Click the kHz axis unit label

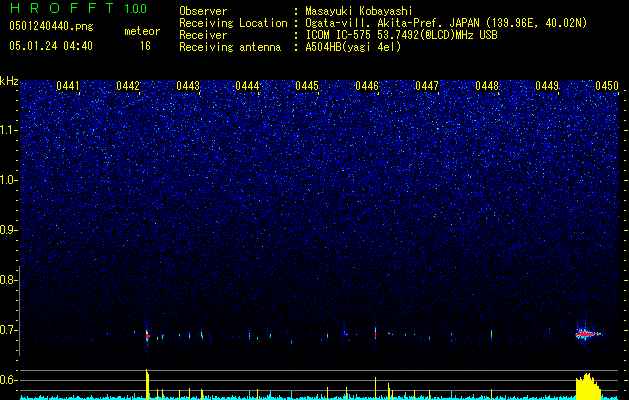point(9,81)
